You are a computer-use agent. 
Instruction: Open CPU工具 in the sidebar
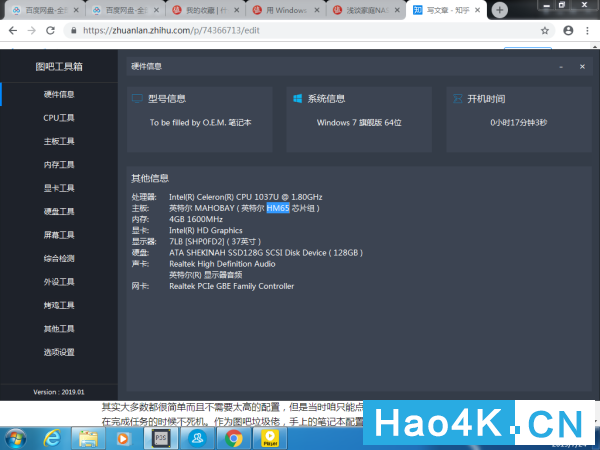pos(59,118)
